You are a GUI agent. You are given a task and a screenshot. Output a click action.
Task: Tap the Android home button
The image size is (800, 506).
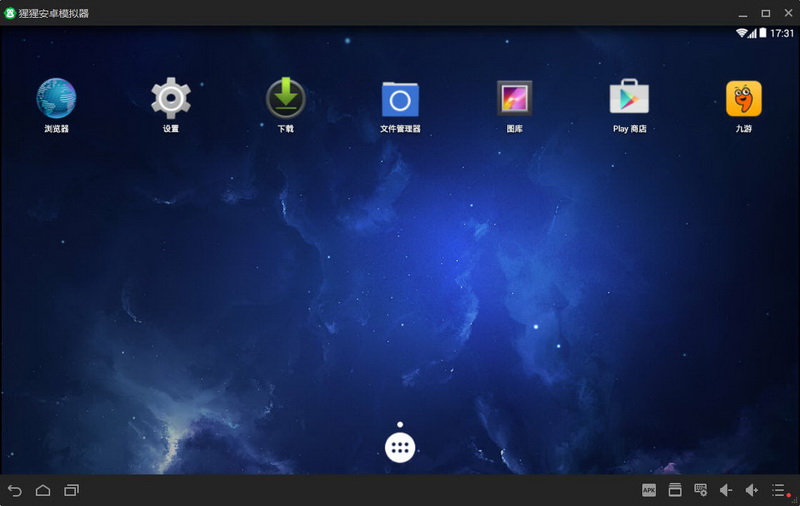click(x=43, y=490)
